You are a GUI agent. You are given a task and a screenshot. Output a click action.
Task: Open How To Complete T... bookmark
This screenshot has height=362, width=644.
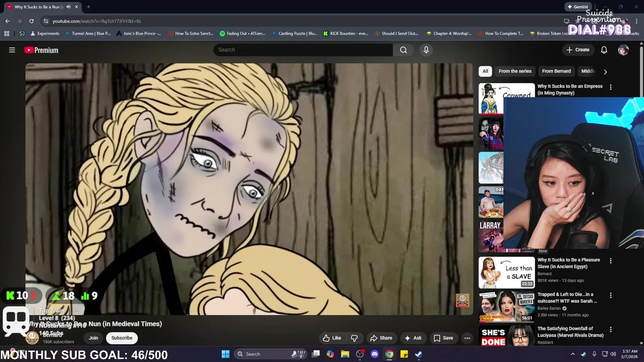[x=501, y=34]
